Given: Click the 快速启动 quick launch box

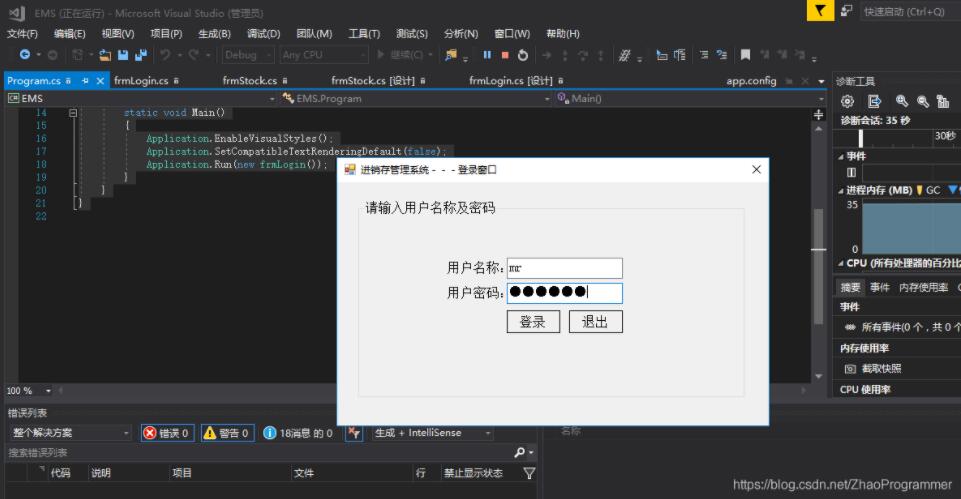Looking at the screenshot, I should [x=910, y=11].
